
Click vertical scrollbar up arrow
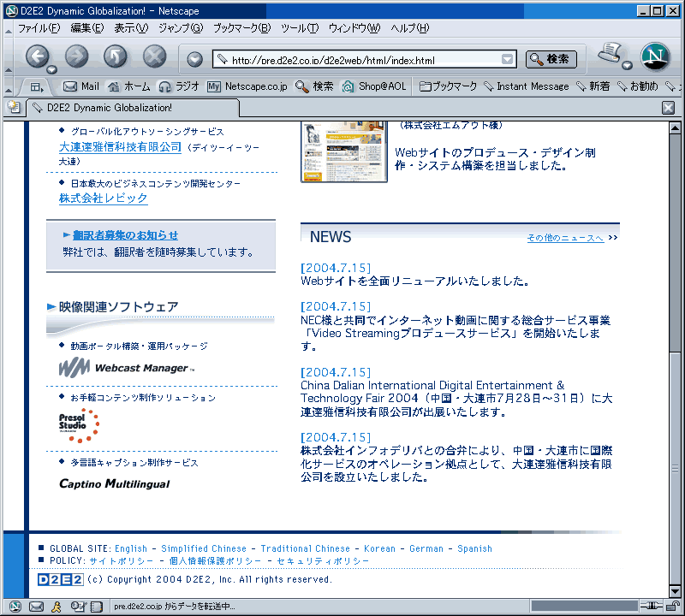(x=675, y=128)
